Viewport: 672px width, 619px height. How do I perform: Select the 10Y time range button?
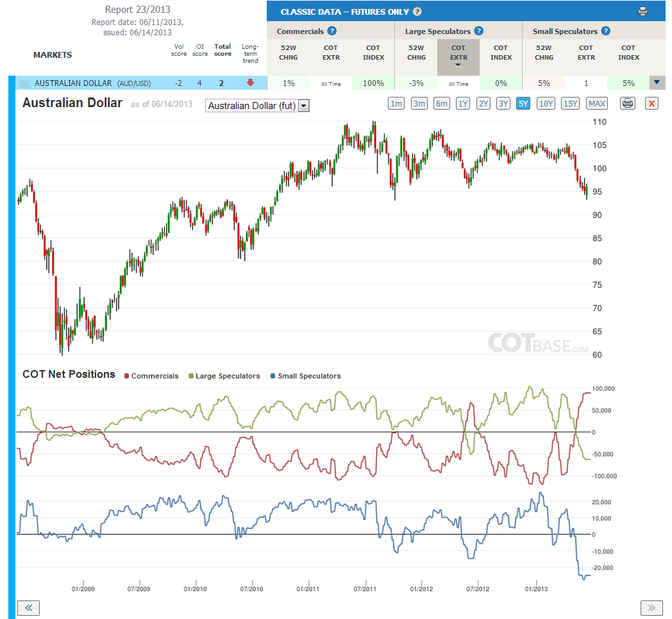(546, 103)
